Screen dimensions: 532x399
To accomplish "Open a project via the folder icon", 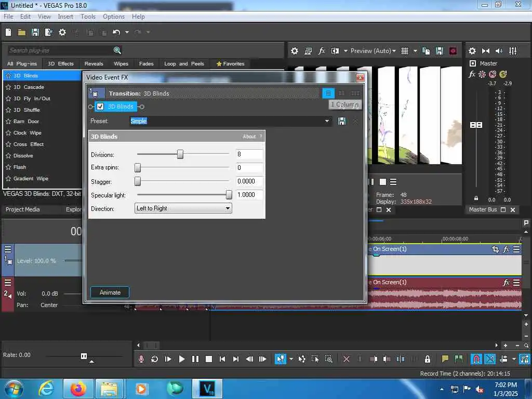I will click(x=22, y=32).
